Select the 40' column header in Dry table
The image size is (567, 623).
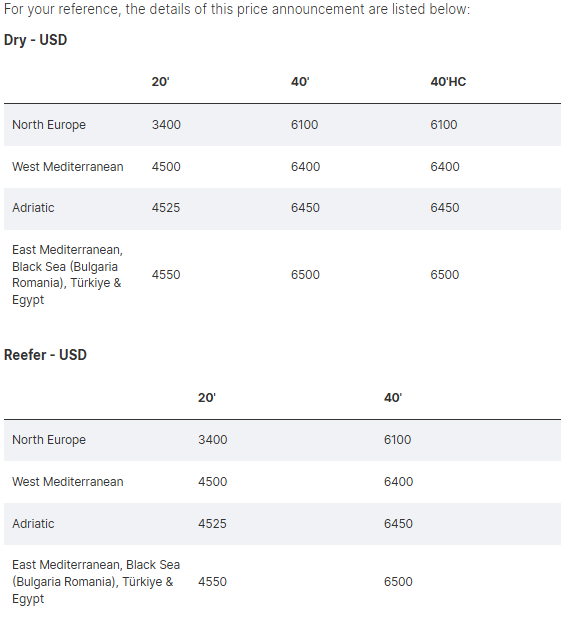click(300, 82)
